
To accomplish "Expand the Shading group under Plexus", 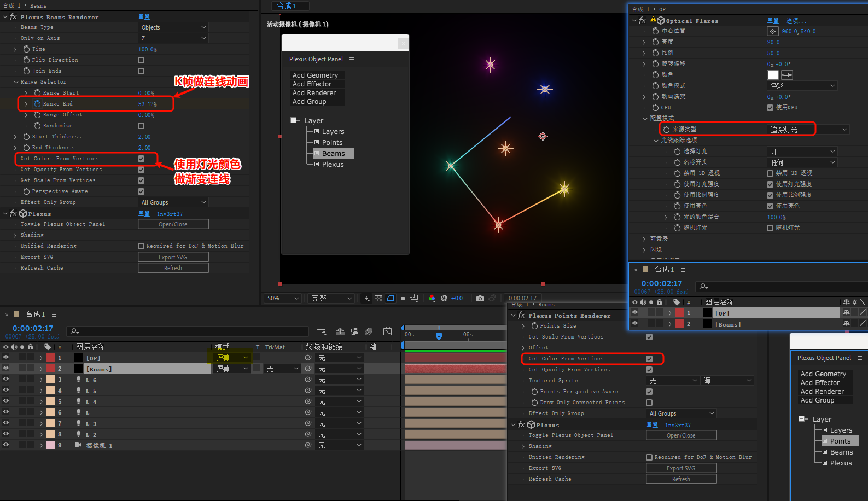I will (15, 235).
